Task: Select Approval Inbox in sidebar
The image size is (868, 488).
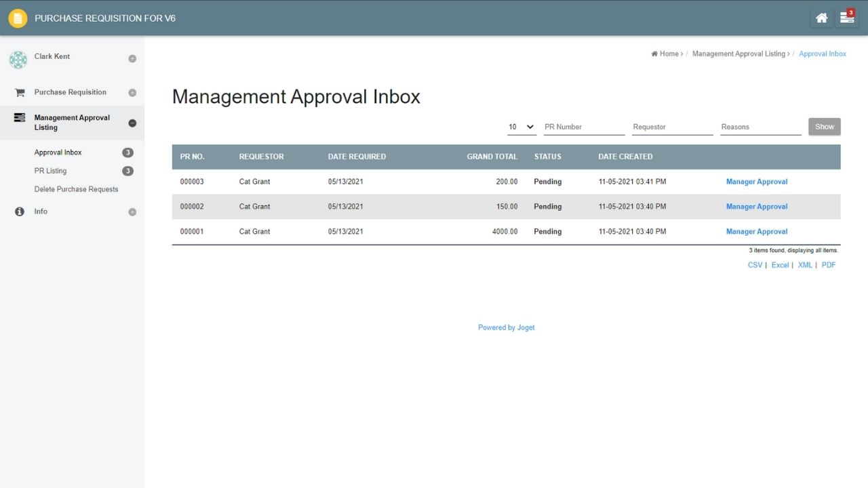Action: pyautogui.click(x=58, y=152)
